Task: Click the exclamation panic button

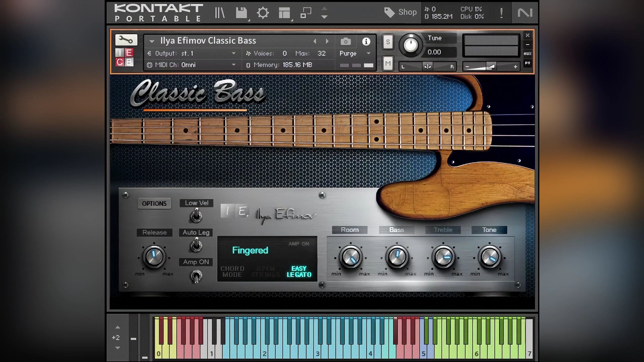Action: point(501,13)
